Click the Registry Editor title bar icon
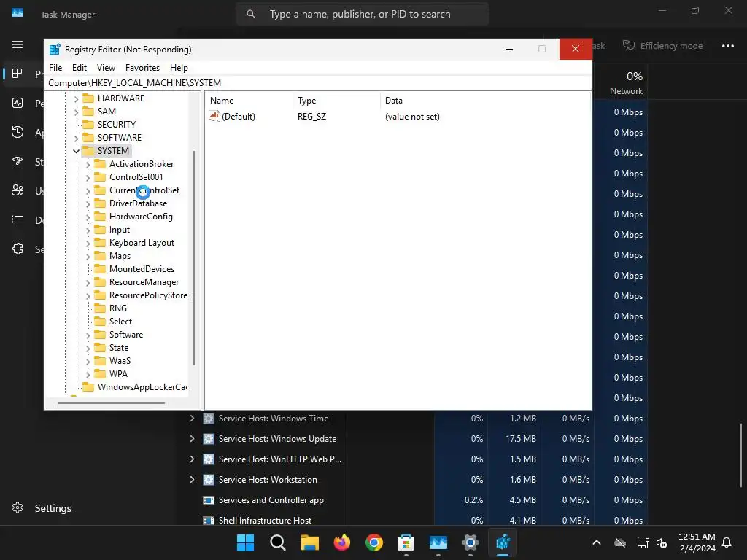Image resolution: width=747 pixels, height=560 pixels. click(x=55, y=49)
